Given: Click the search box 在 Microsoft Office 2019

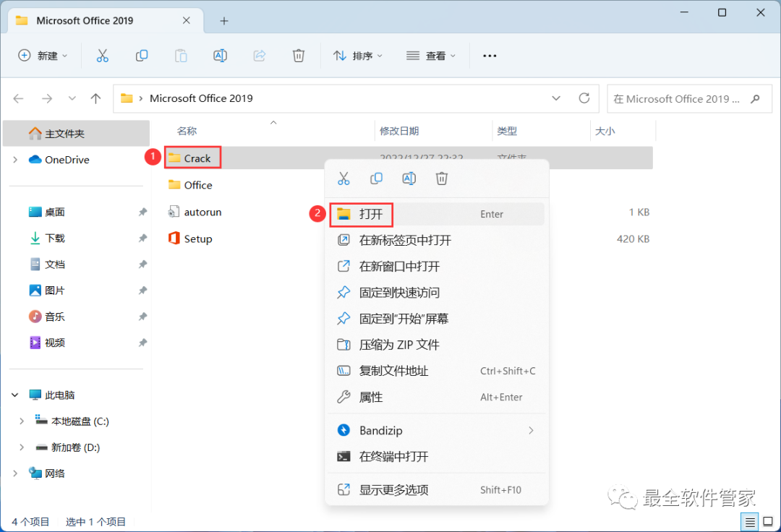Looking at the screenshot, I should (x=689, y=98).
